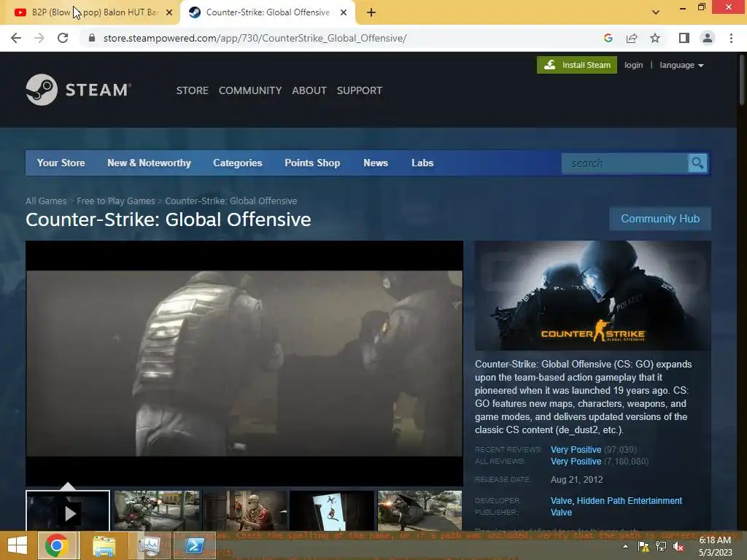
Task: Open the browser side panel icon
Action: point(684,38)
